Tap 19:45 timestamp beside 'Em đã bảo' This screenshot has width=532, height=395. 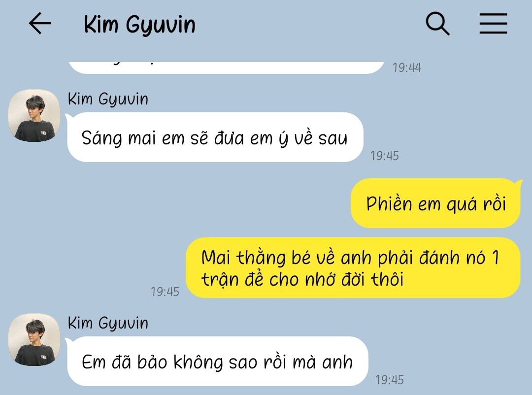coord(390,380)
